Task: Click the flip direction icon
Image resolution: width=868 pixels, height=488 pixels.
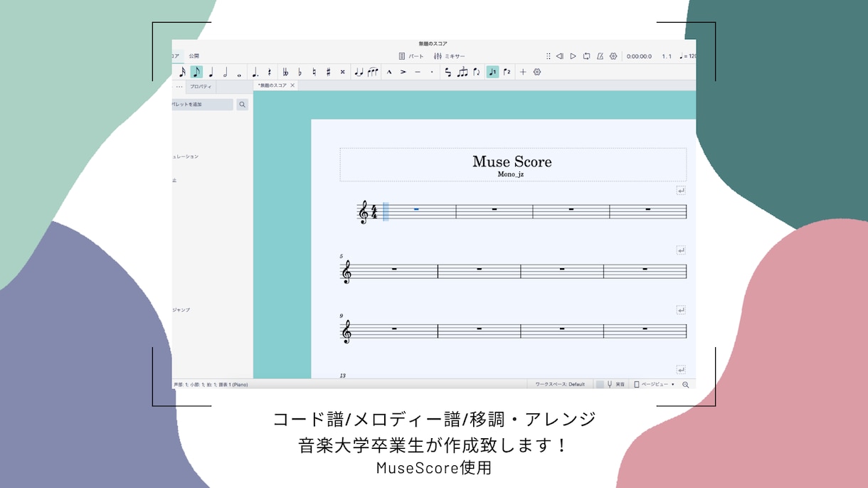Action: click(477, 72)
